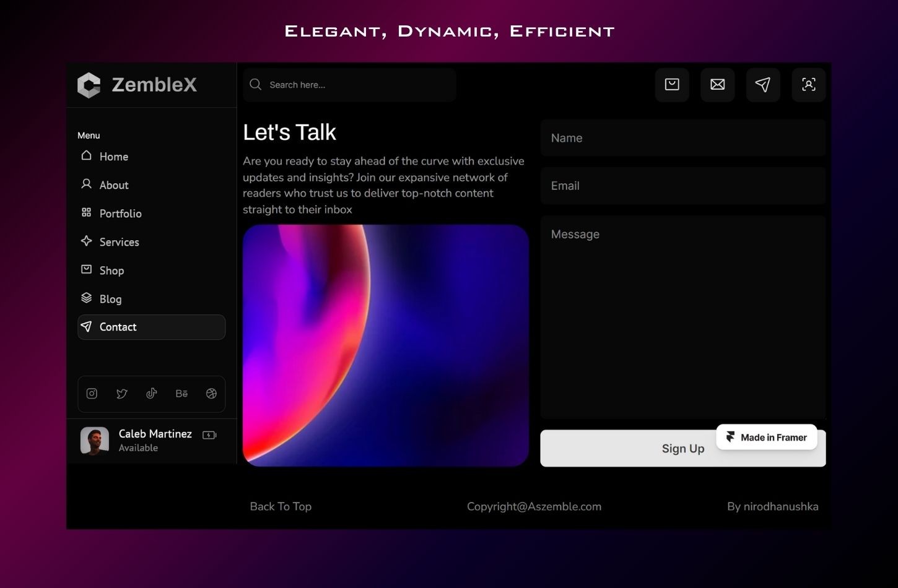Open the Dribbble social icon

pos(211,393)
